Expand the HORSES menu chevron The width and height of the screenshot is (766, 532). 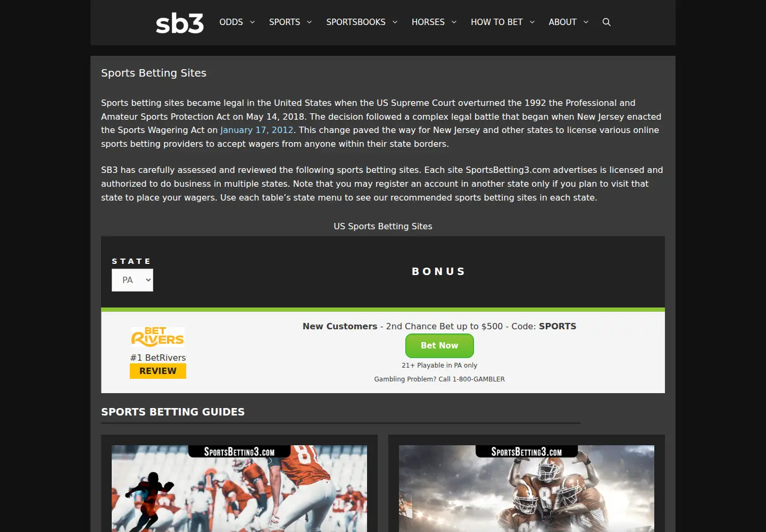454,22
